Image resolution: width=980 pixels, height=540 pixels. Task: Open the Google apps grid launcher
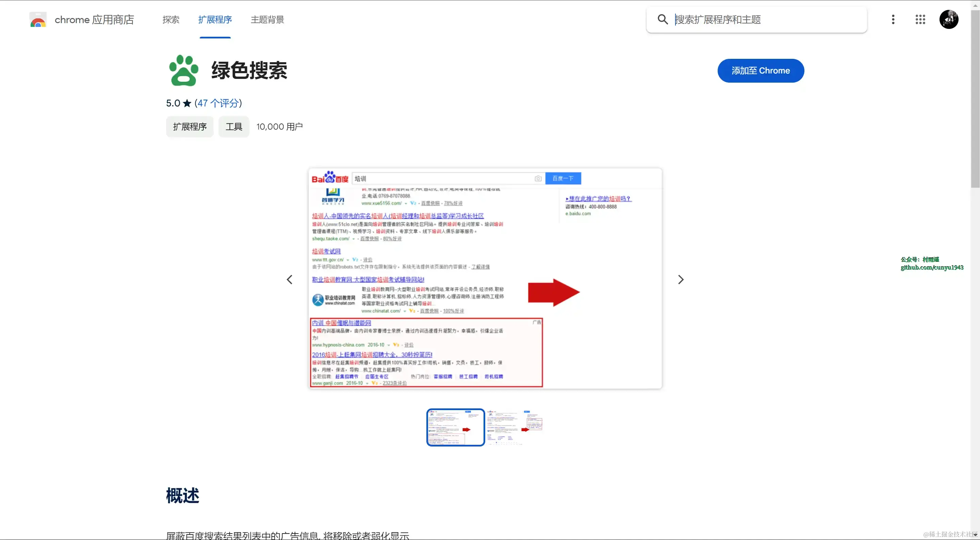click(x=920, y=19)
